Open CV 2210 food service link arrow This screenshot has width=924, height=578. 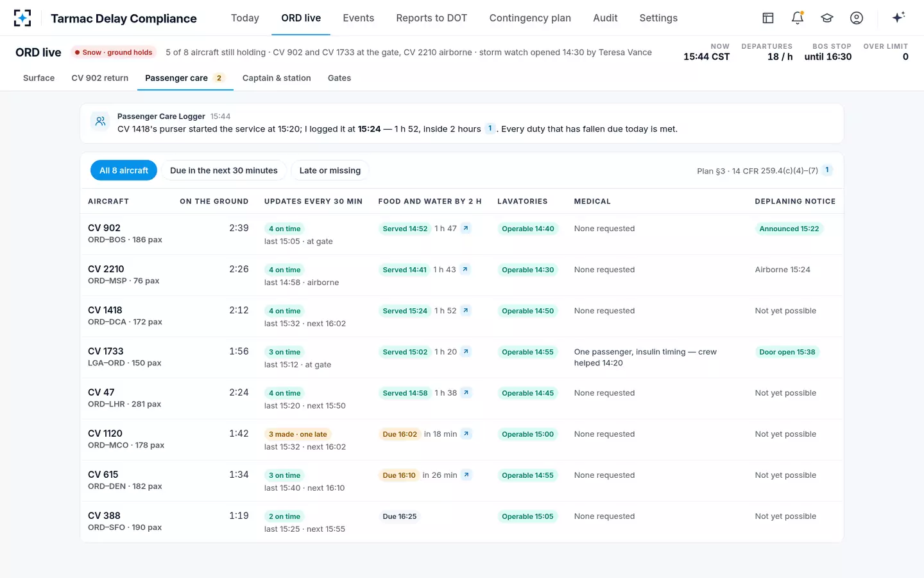465,269
